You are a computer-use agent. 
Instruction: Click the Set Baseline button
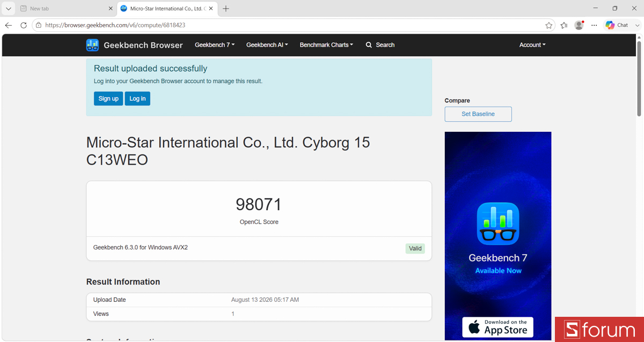click(x=478, y=114)
